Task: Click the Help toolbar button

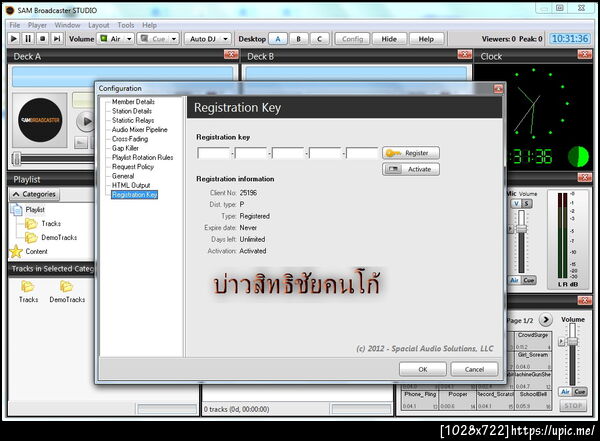Action: tap(426, 39)
